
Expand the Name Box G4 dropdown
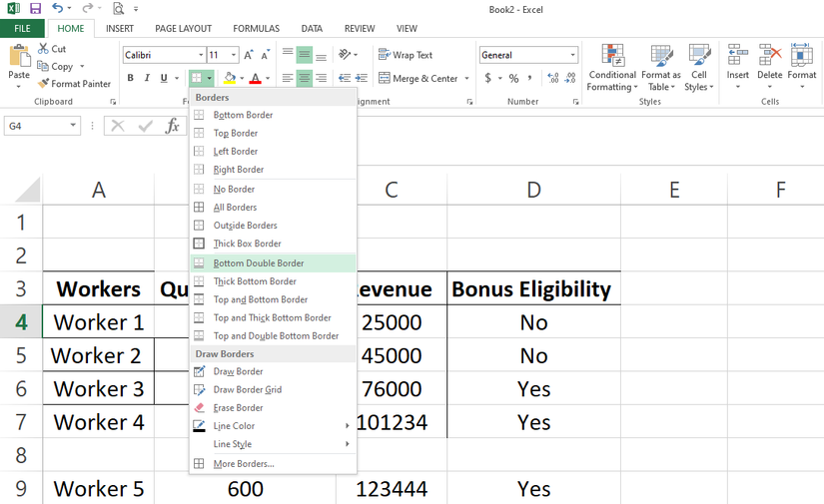73,126
